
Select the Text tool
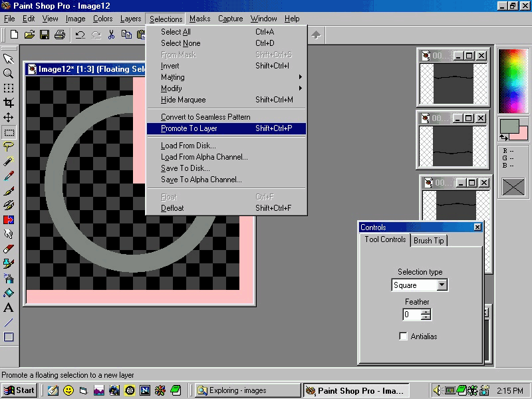(x=9, y=307)
